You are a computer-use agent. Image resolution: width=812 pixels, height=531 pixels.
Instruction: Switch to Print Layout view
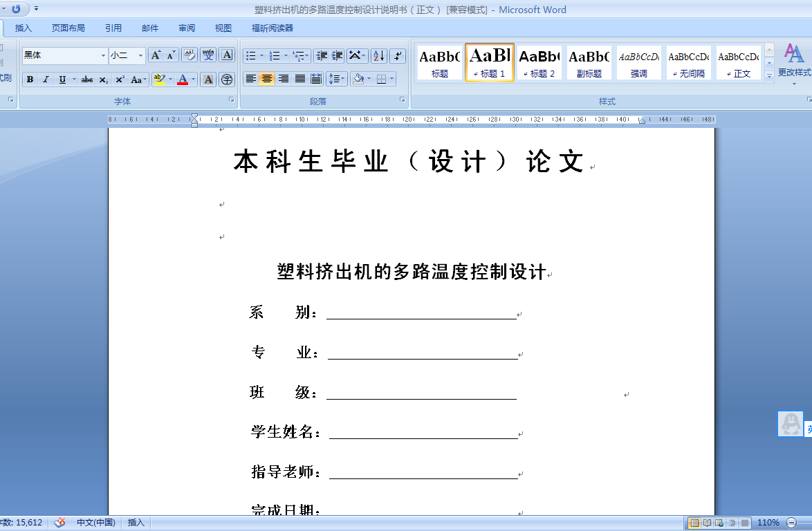694,523
